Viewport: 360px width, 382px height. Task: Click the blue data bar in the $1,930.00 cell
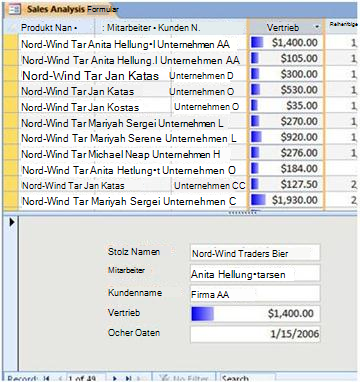[x=258, y=200]
